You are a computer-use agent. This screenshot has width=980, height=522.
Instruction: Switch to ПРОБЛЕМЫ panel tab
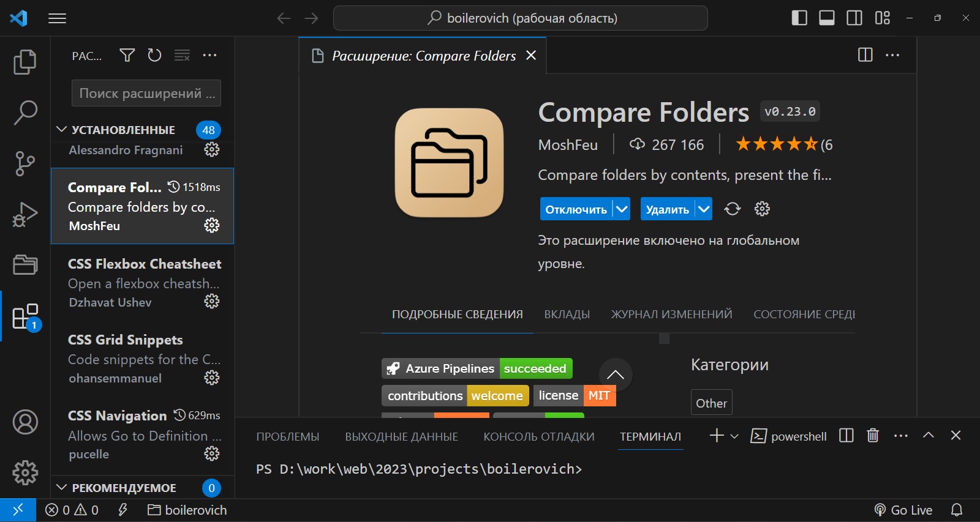288,436
